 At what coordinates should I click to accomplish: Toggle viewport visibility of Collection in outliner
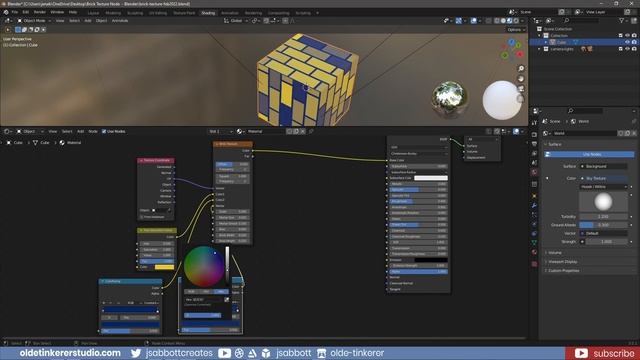[x=627, y=36]
